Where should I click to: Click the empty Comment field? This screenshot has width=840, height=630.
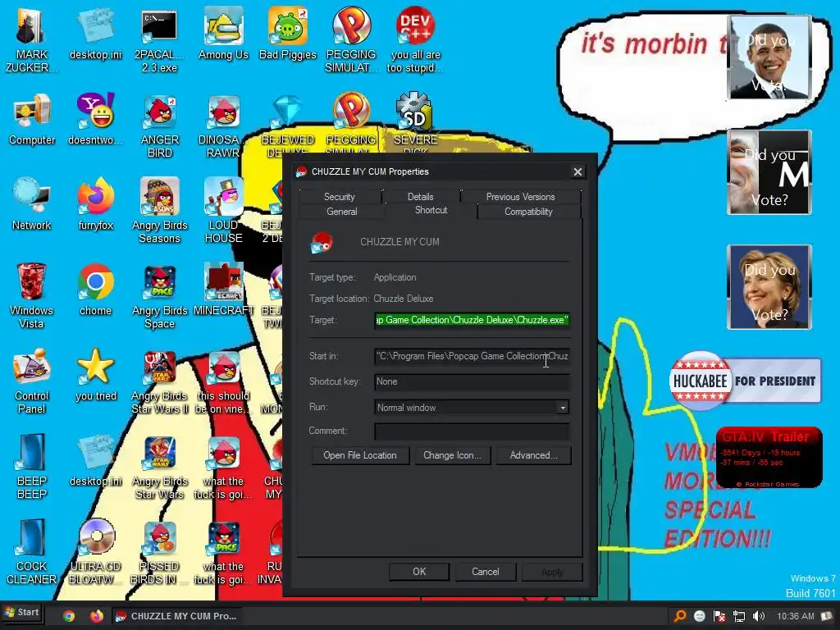[x=472, y=431]
